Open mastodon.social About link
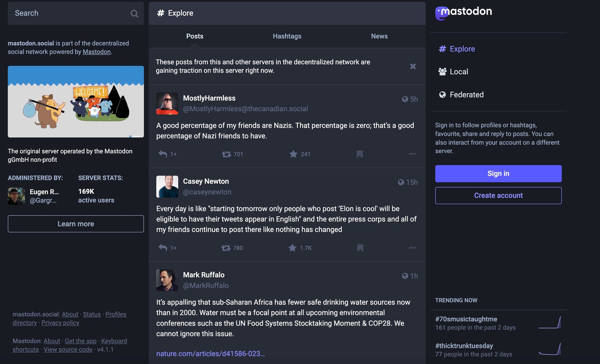Viewport: 600px width, 364px height. point(70,314)
